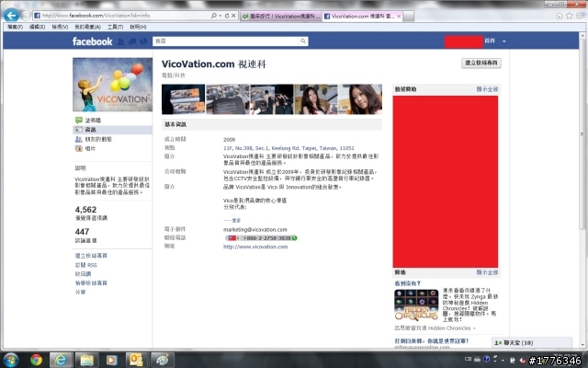Screen dimensions: 588x368
Task: Click the refresh icon in address bar
Action: coord(227,16)
